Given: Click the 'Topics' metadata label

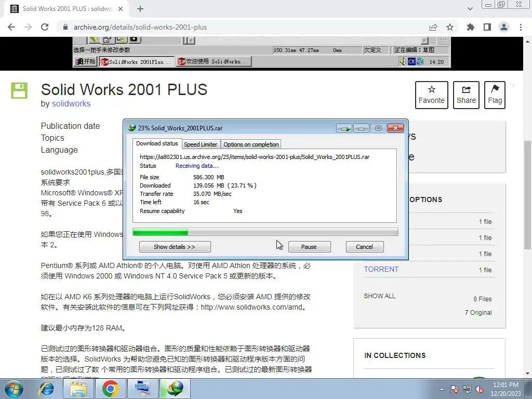Looking at the screenshot, I should click(x=52, y=138).
